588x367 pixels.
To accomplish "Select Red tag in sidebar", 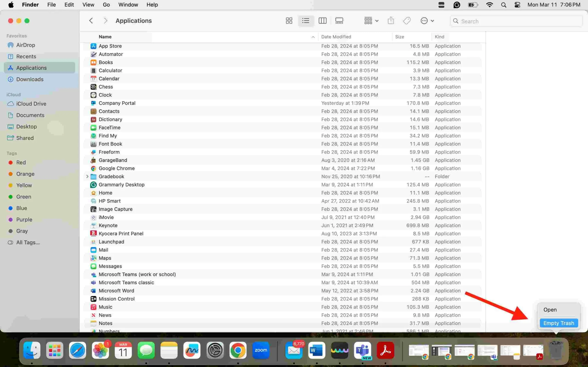I will (21, 162).
